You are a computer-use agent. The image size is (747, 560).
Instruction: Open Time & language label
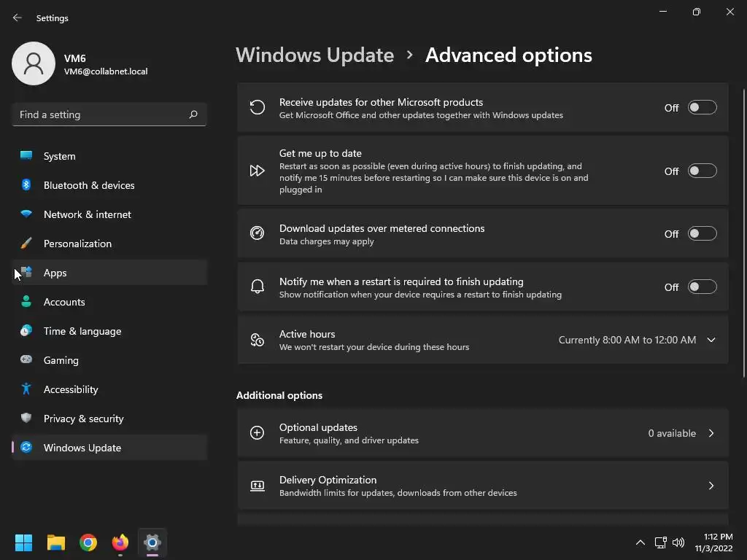[82, 331]
